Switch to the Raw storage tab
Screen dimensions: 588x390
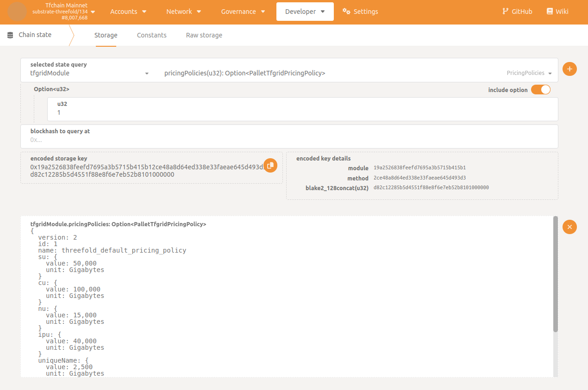[x=204, y=35]
